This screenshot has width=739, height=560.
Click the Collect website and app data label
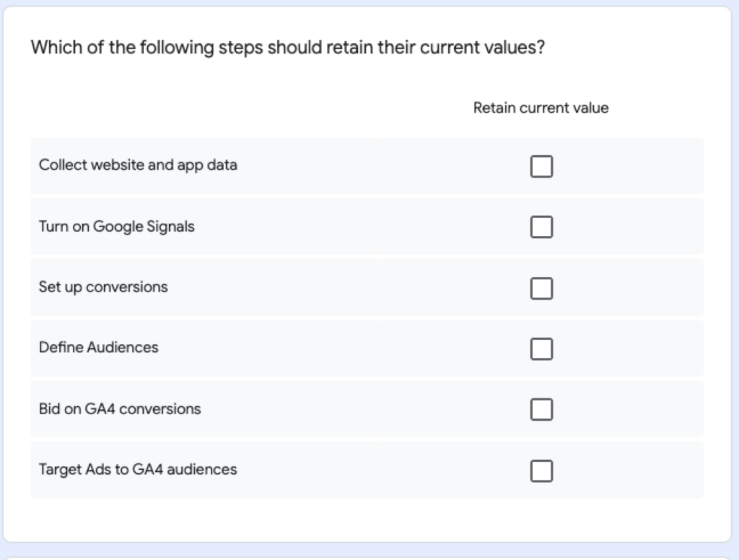click(138, 165)
